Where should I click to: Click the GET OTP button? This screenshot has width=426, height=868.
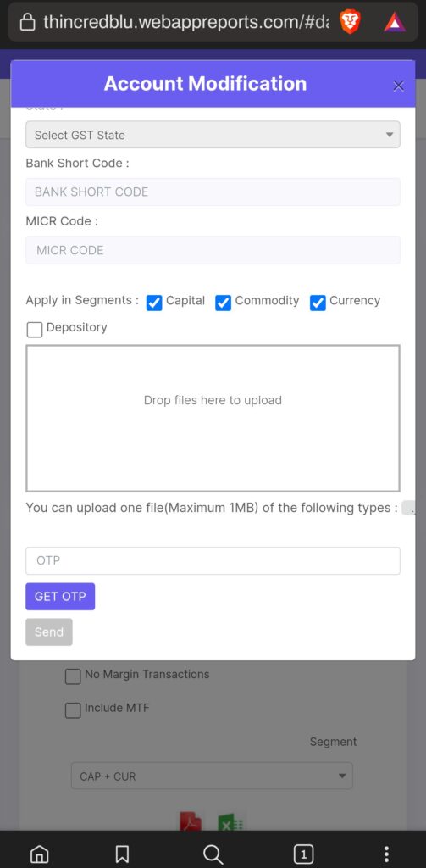click(60, 596)
